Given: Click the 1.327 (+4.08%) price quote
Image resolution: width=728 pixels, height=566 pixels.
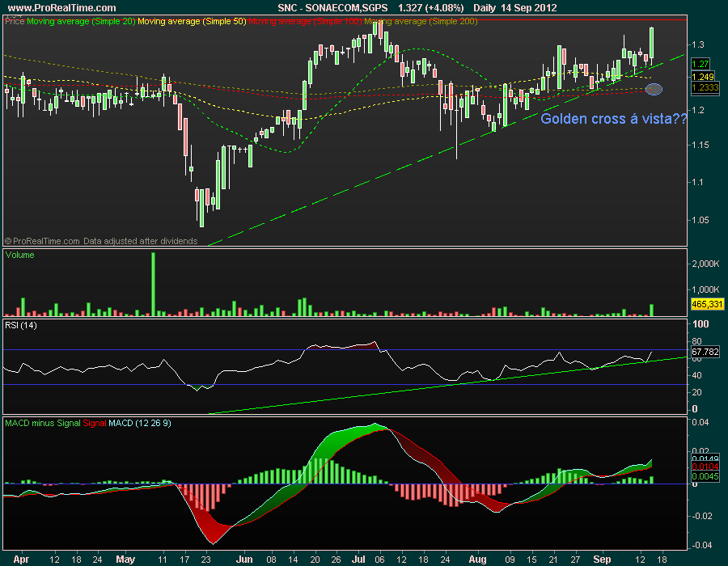Looking at the screenshot, I should [431, 7].
